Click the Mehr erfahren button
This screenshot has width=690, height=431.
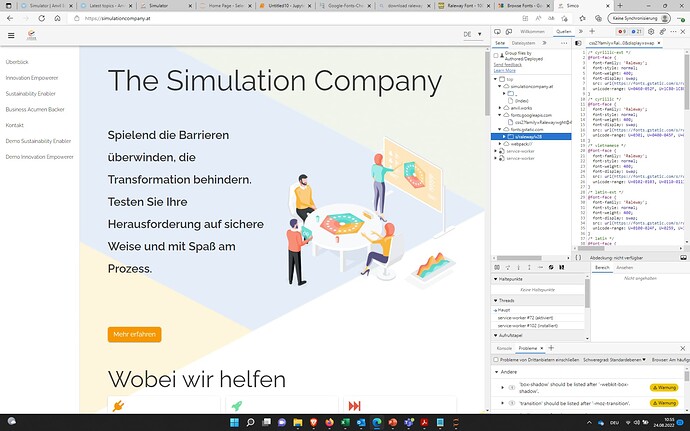point(134,334)
